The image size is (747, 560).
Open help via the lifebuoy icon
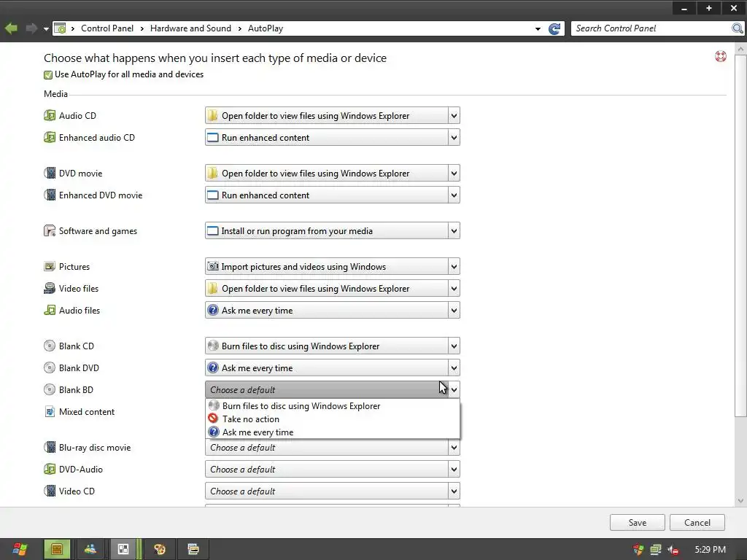click(x=720, y=57)
